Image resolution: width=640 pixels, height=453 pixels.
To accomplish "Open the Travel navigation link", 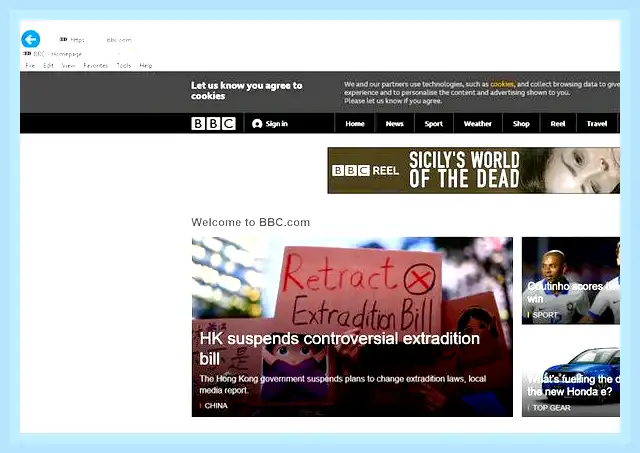I will pyautogui.click(x=596, y=124).
